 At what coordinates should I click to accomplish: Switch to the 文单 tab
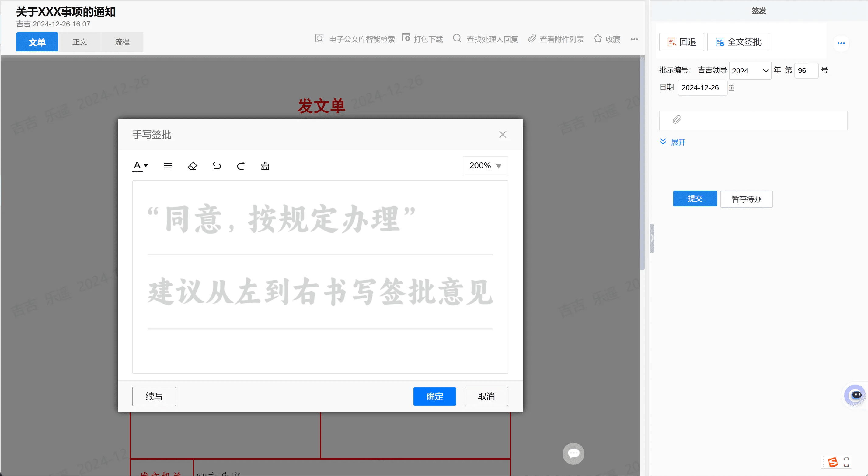[x=37, y=42]
